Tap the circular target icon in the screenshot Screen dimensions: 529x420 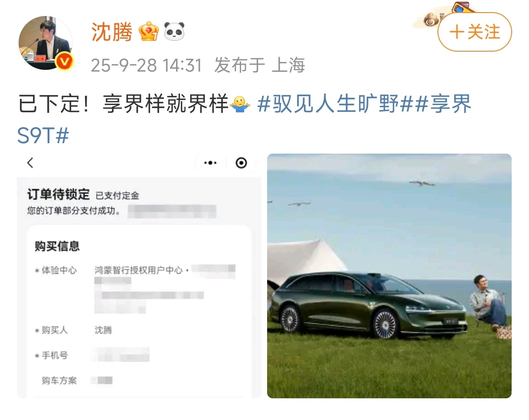241,163
